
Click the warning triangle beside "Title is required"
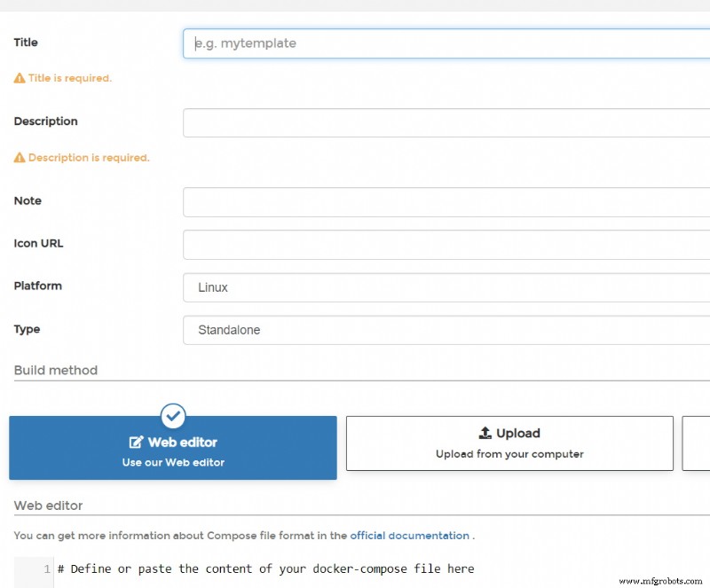[18, 78]
